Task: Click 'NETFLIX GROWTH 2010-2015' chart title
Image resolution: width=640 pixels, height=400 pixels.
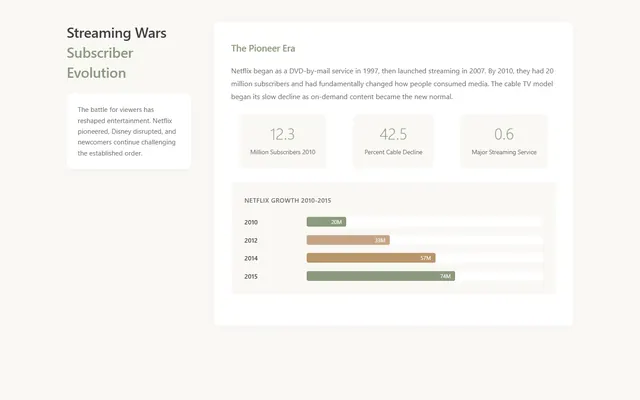Action: click(x=288, y=200)
